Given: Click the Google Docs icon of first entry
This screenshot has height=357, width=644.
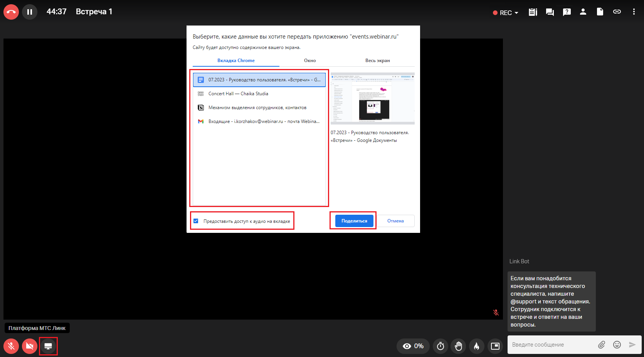Looking at the screenshot, I should tap(201, 80).
